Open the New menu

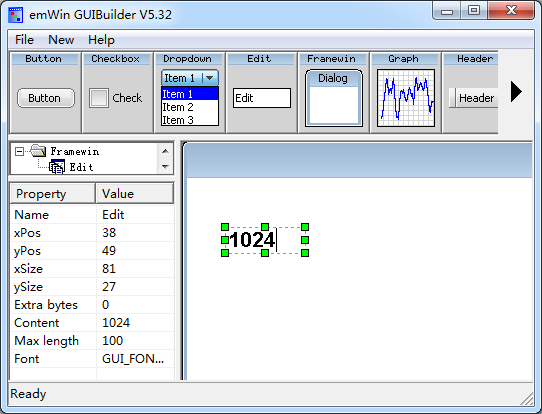pyautogui.click(x=61, y=40)
